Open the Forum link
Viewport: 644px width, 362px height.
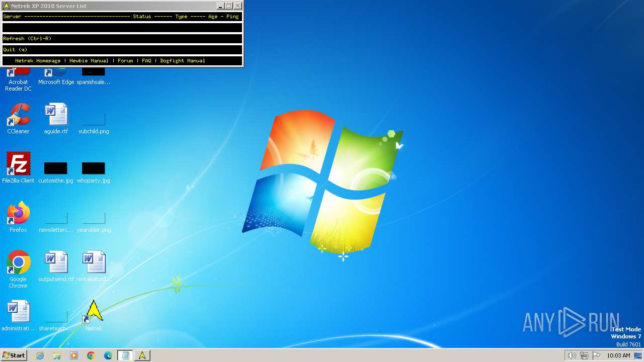(x=125, y=61)
